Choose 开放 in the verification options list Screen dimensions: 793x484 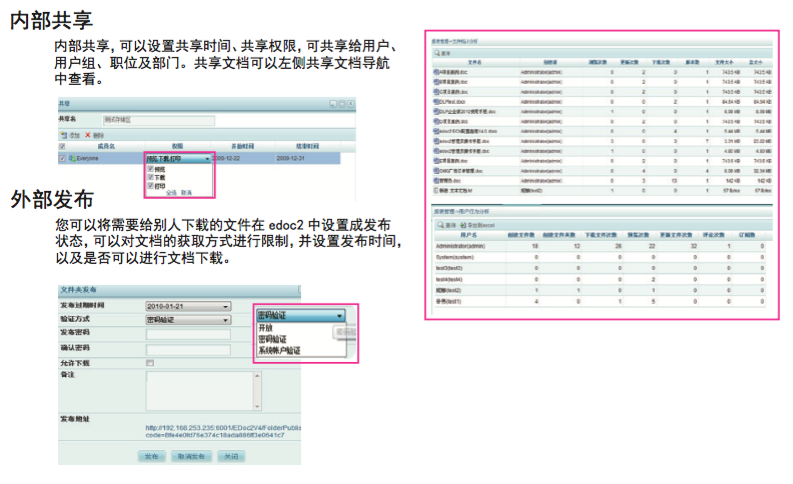(266, 328)
